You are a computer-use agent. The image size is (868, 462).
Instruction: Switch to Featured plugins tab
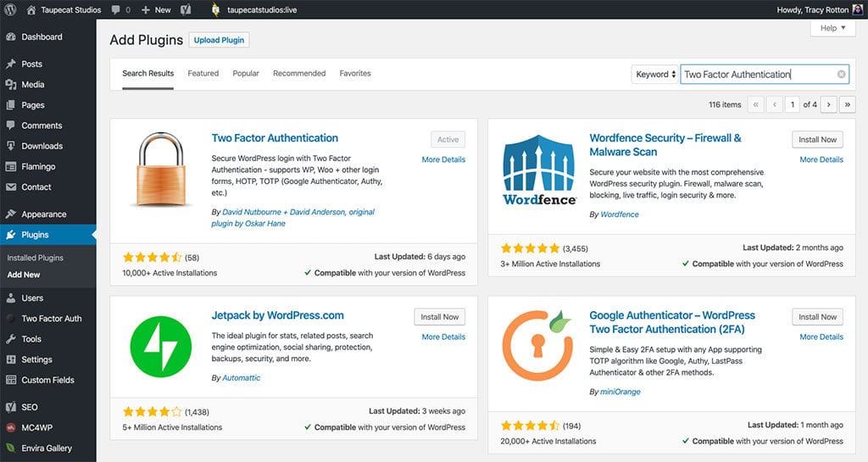pos(203,74)
